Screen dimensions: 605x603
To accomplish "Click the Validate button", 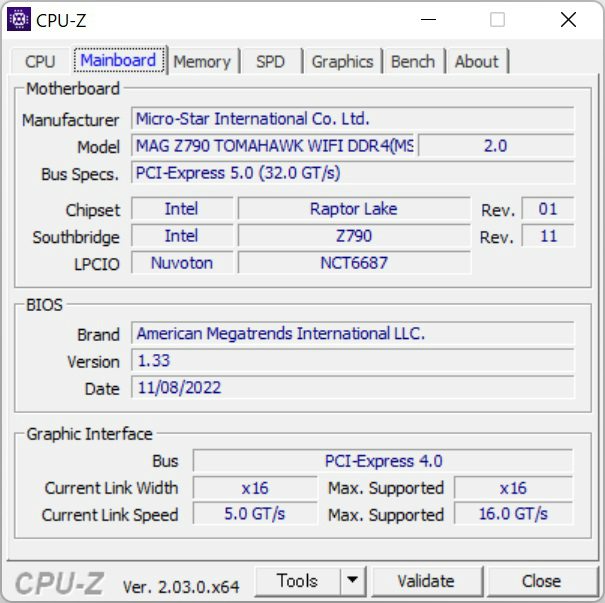I will coord(426,581).
